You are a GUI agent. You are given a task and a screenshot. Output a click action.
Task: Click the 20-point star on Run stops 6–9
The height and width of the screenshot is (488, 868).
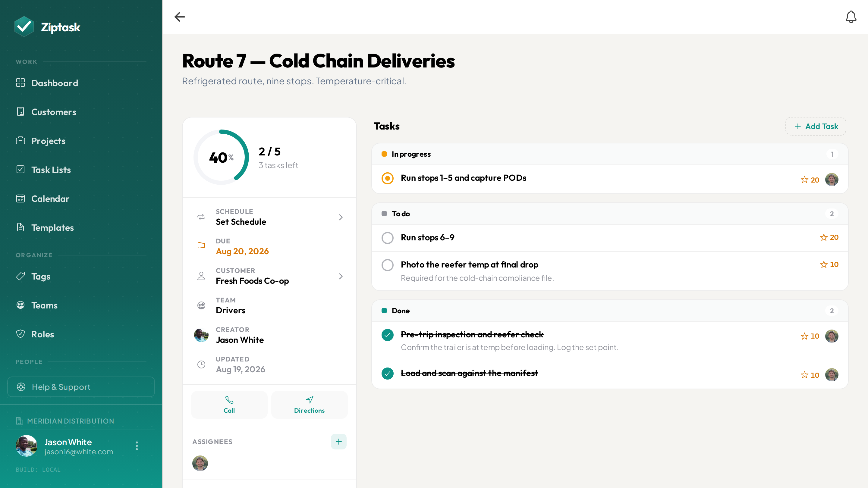pyautogui.click(x=829, y=237)
